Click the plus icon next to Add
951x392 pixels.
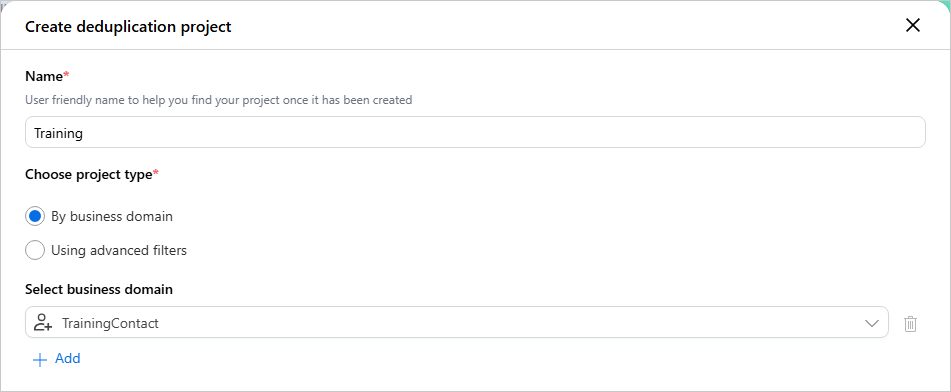[39, 360]
